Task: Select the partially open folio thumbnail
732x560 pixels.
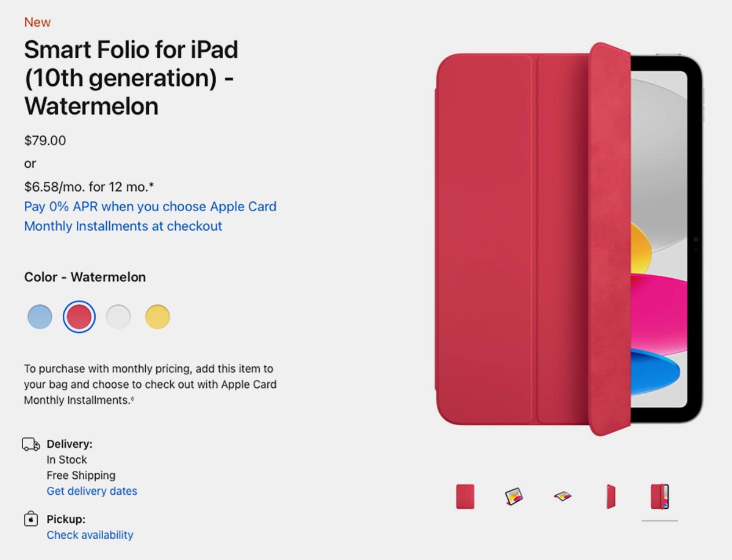Action: point(659,496)
